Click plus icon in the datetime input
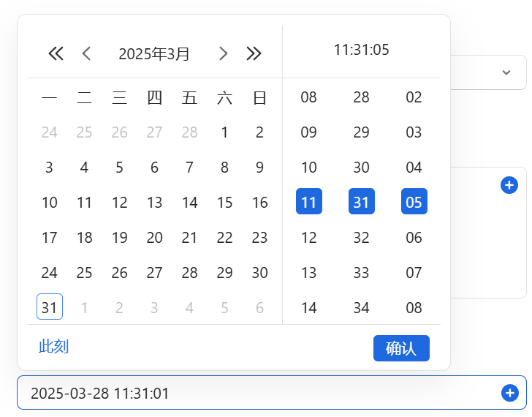The width and height of the screenshot is (532, 417). (509, 394)
